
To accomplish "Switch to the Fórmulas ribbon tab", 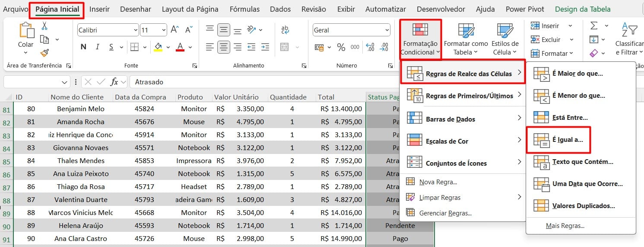I will [x=244, y=9].
